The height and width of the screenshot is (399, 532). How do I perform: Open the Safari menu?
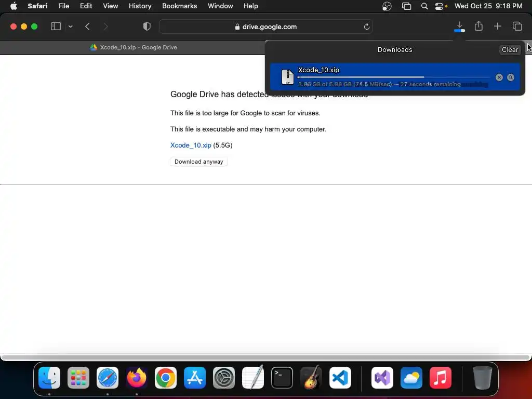37,6
